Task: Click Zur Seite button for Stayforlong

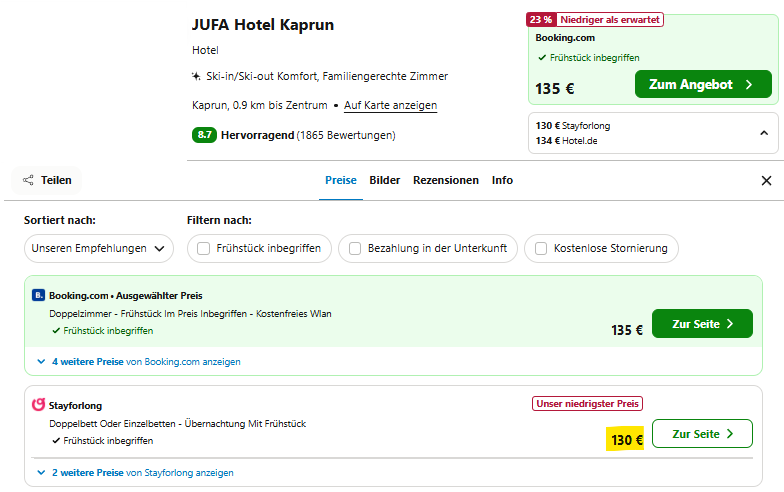Action: (x=702, y=434)
